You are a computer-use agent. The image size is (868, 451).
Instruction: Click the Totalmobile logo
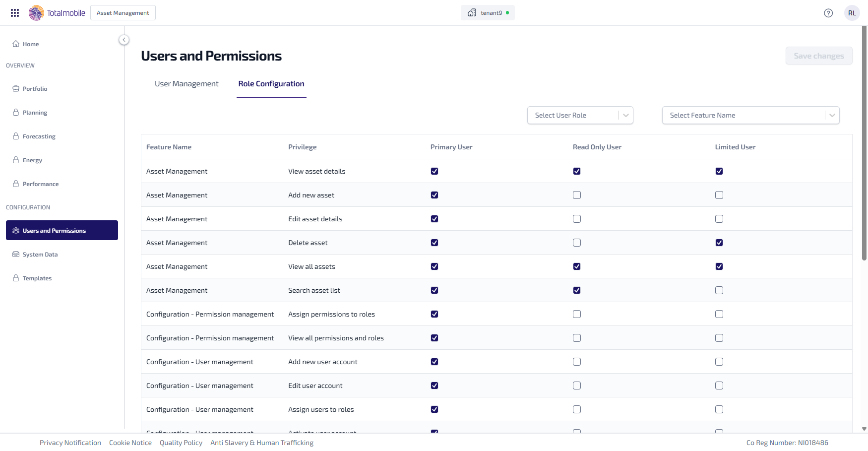(x=57, y=13)
